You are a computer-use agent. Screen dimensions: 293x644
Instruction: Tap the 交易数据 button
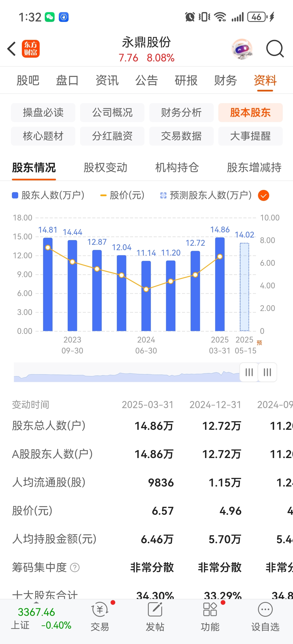181,136
